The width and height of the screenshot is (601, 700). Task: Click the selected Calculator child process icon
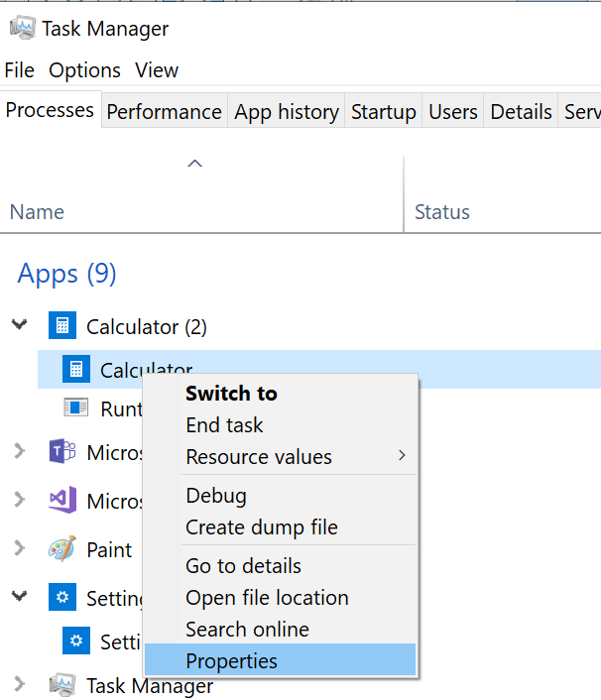76,369
